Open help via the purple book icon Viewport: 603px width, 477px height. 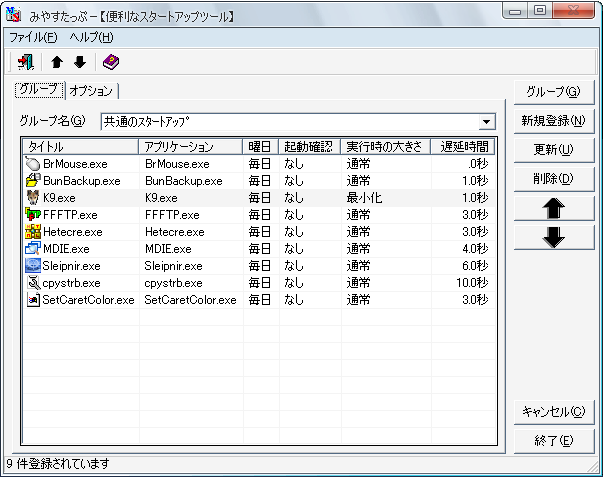(111, 62)
